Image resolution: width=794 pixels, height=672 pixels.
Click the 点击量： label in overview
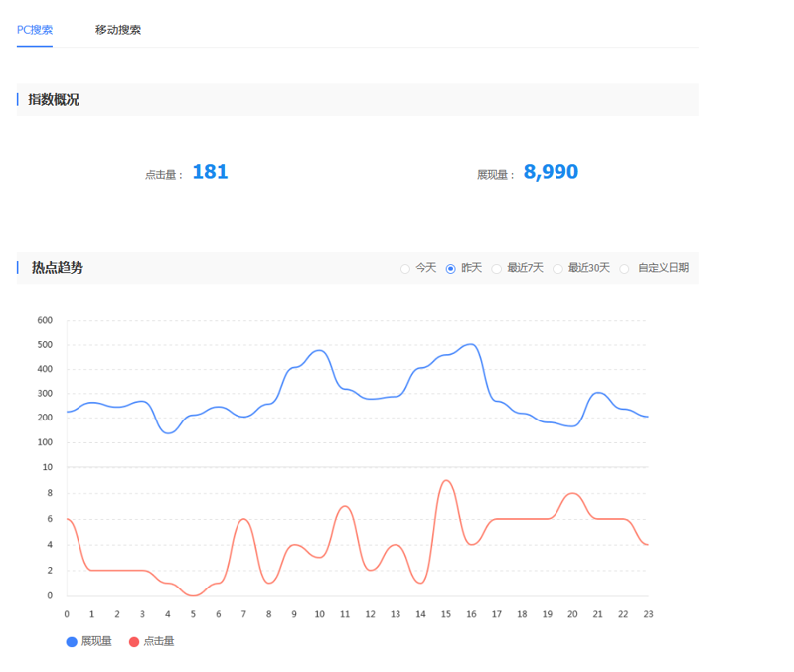(164, 175)
